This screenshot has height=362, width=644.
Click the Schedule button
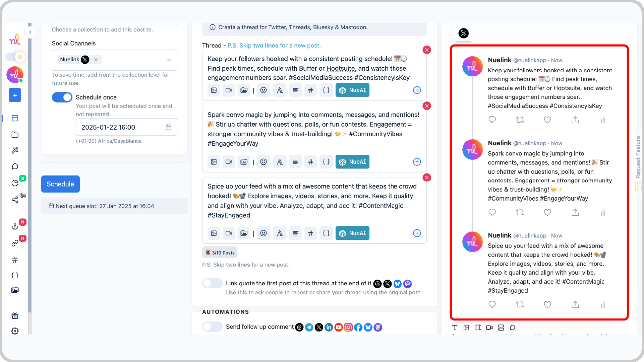tap(60, 184)
